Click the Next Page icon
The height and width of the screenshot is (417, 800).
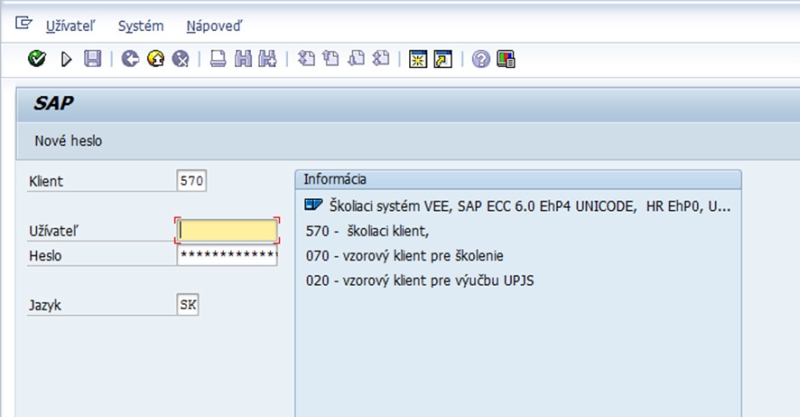coord(356,59)
